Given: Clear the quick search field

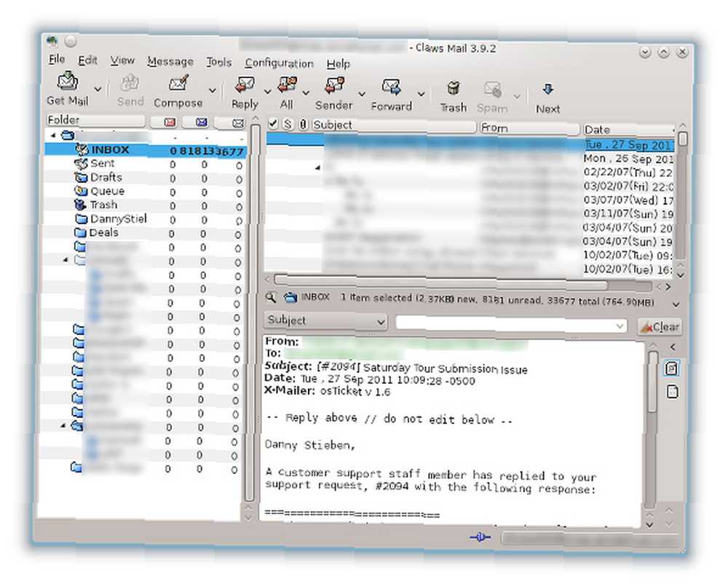Looking at the screenshot, I should pyautogui.click(x=660, y=327).
